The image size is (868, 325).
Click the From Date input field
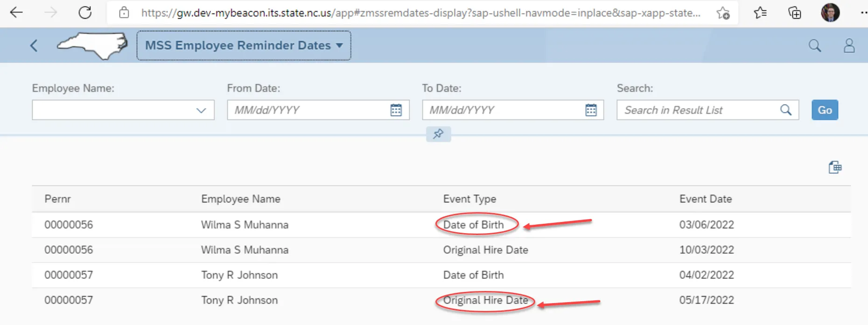[x=308, y=110]
